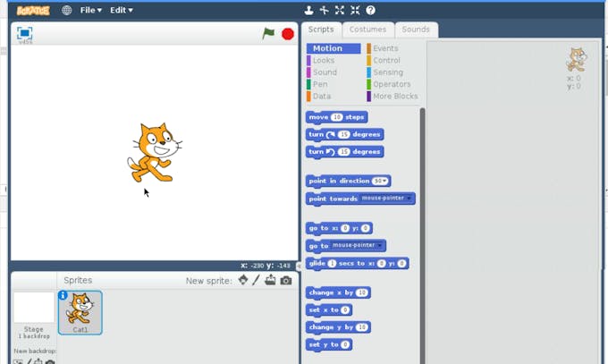608x364 pixels.
Task: Choose new sprite from library
Action: pos(243,280)
